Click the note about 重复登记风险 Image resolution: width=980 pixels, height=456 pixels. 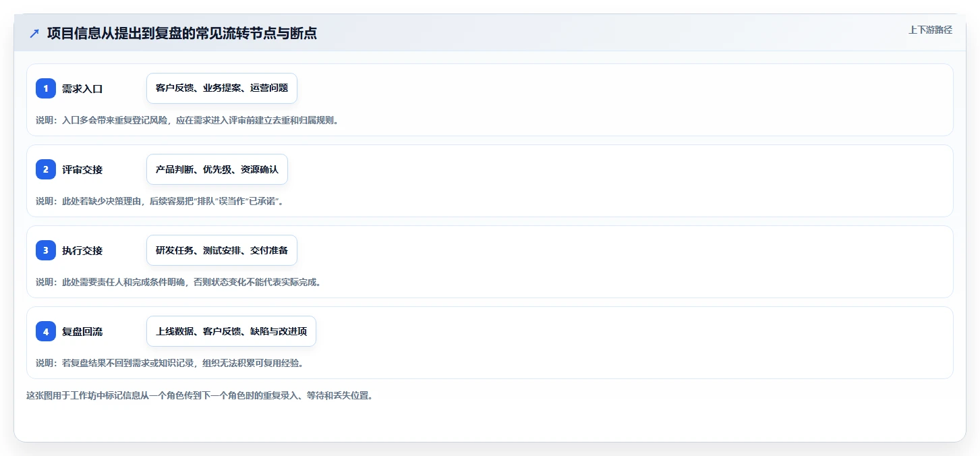pyautogui.click(x=187, y=120)
